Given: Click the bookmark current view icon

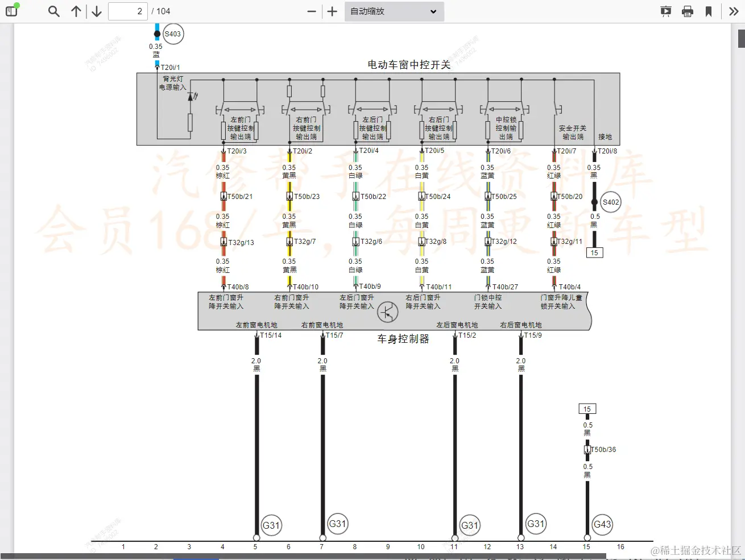Looking at the screenshot, I should [709, 11].
